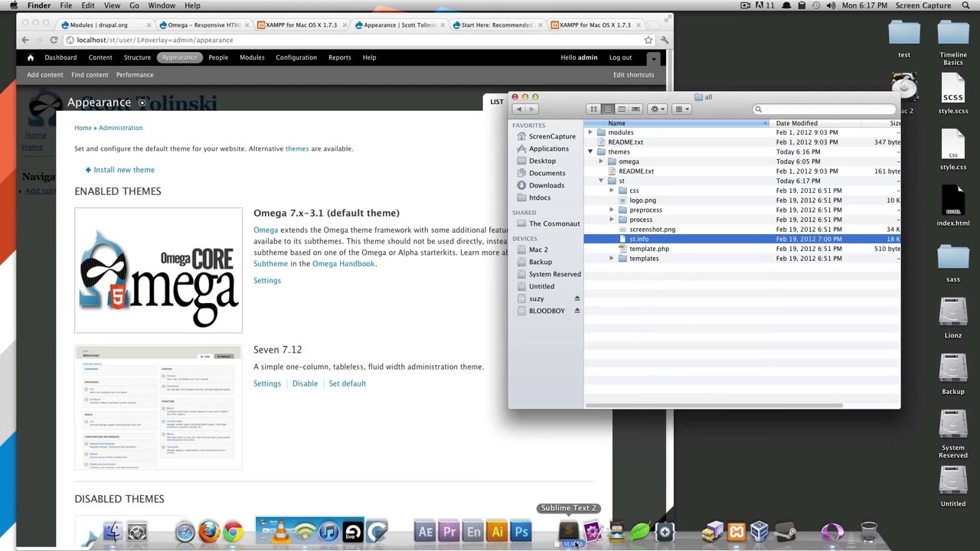Image resolution: width=980 pixels, height=551 pixels.
Task: Expand the modules folder
Action: coord(590,132)
